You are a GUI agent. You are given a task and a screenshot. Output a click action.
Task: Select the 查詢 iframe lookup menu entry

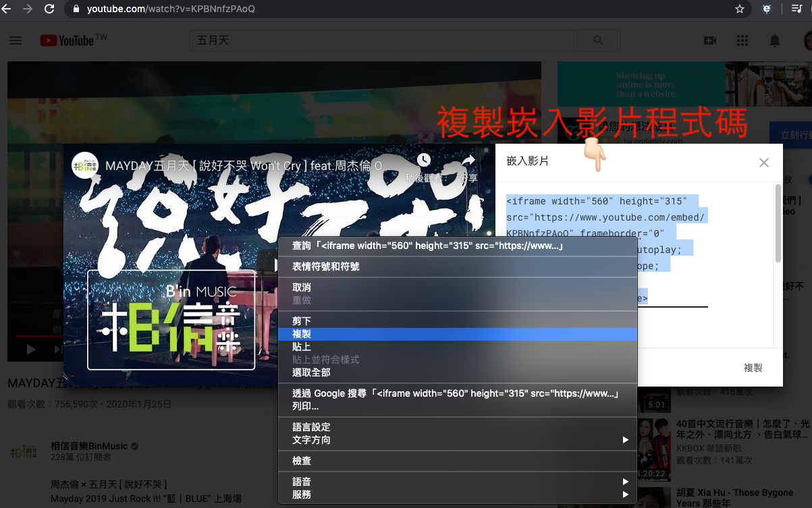458,246
